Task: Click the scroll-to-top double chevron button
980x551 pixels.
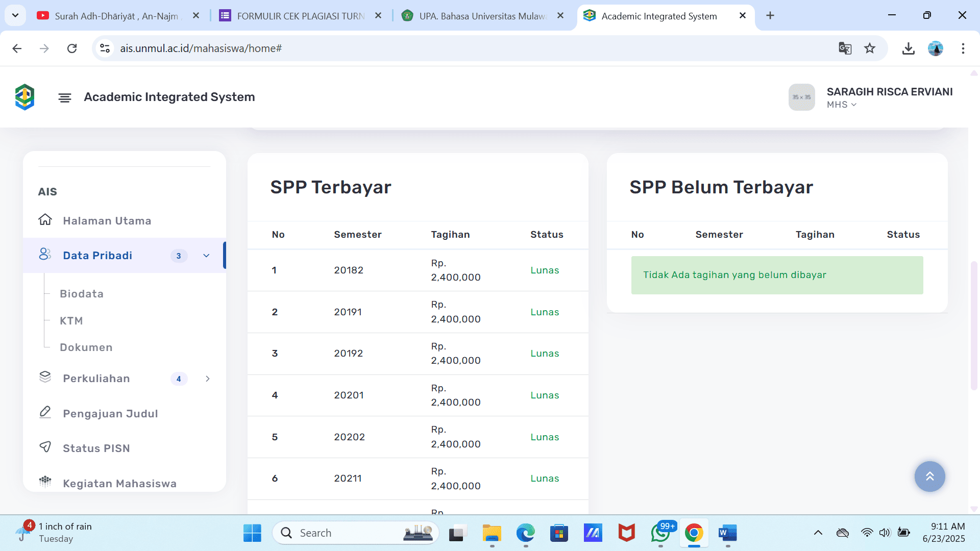Action: point(929,477)
